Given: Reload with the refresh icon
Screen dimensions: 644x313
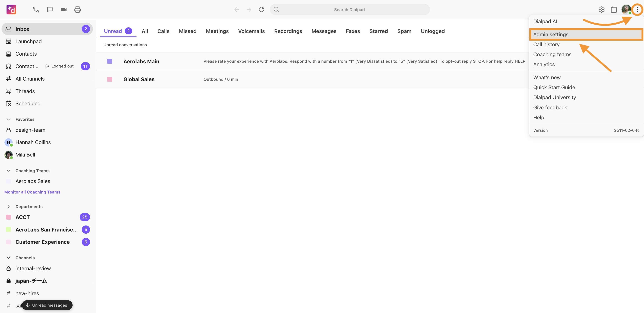Looking at the screenshot, I should click(x=261, y=9).
